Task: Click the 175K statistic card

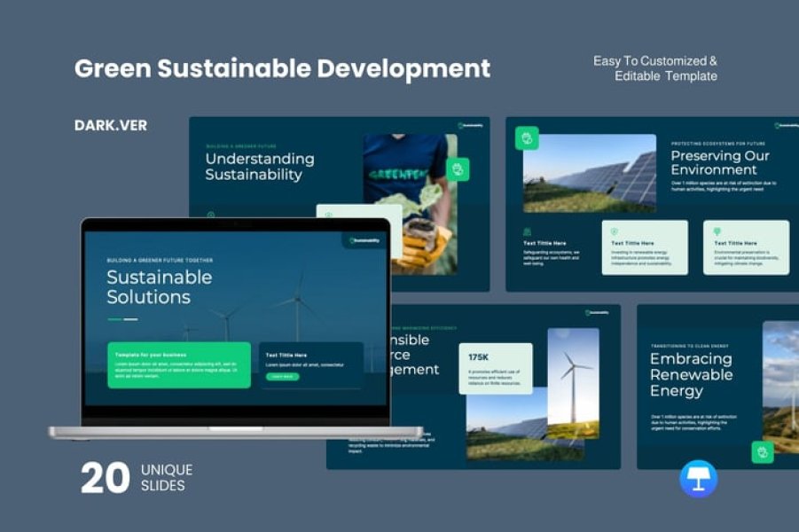Action: coord(496,368)
